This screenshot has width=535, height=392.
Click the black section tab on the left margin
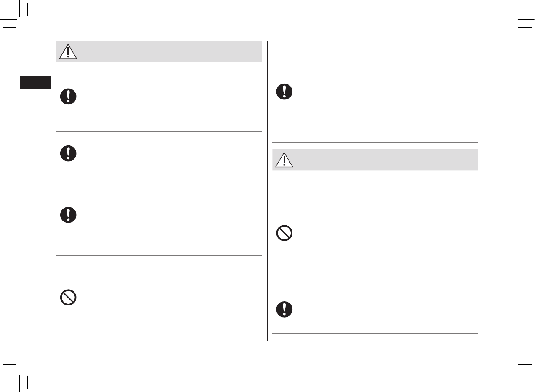tap(35, 83)
